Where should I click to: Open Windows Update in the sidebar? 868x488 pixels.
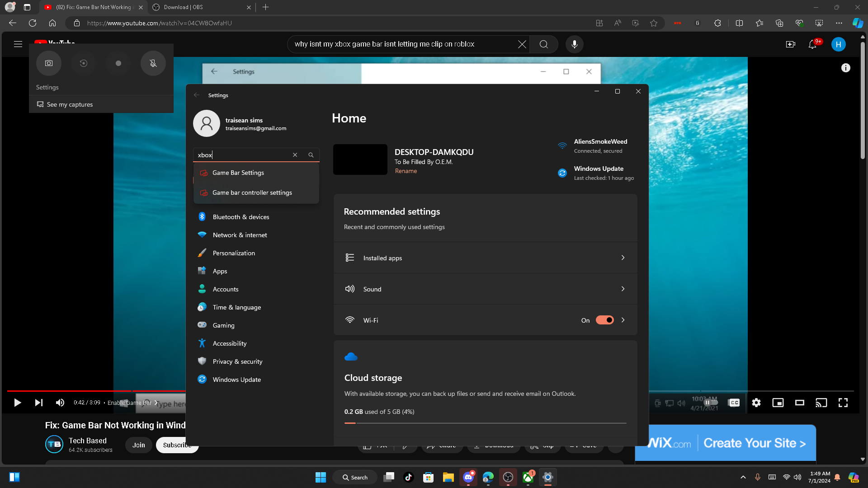click(x=256, y=380)
